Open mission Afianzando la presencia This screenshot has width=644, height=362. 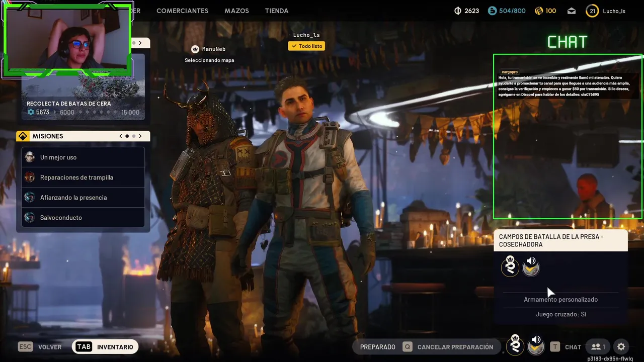(x=83, y=198)
